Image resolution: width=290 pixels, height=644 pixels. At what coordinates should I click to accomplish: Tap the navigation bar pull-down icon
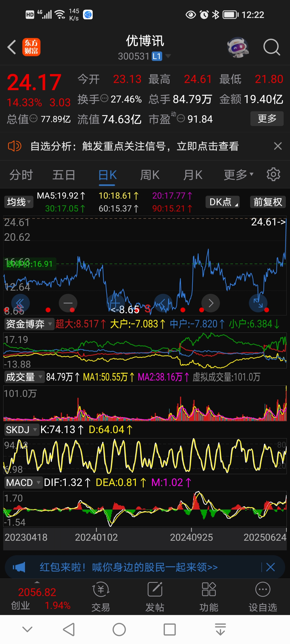[x=220, y=630]
